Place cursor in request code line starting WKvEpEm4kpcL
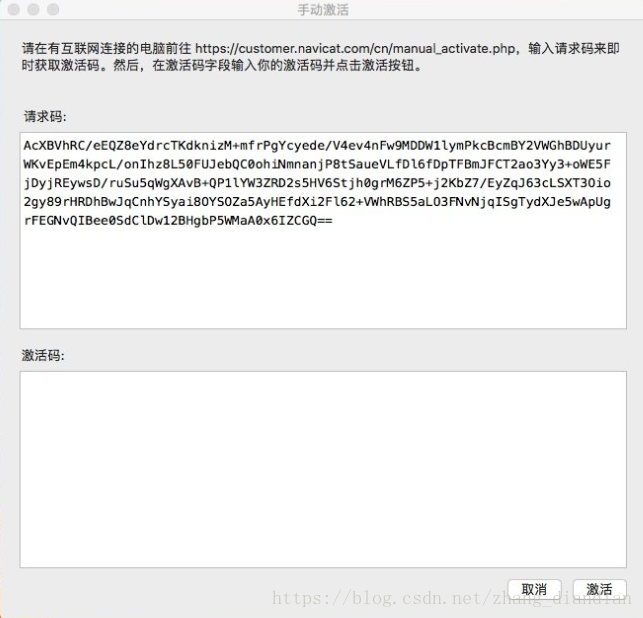Image resolution: width=643 pixels, height=618 pixels. [317, 164]
